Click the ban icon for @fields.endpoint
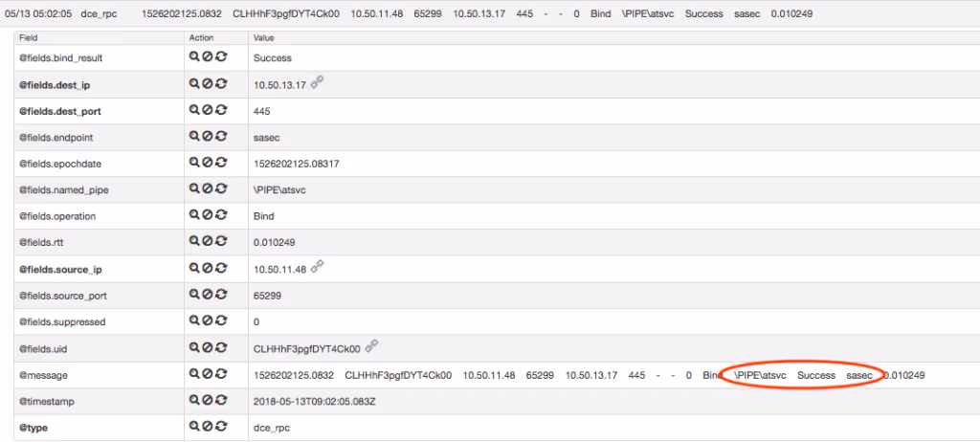This screenshot has height=442, width=980. 208,136
